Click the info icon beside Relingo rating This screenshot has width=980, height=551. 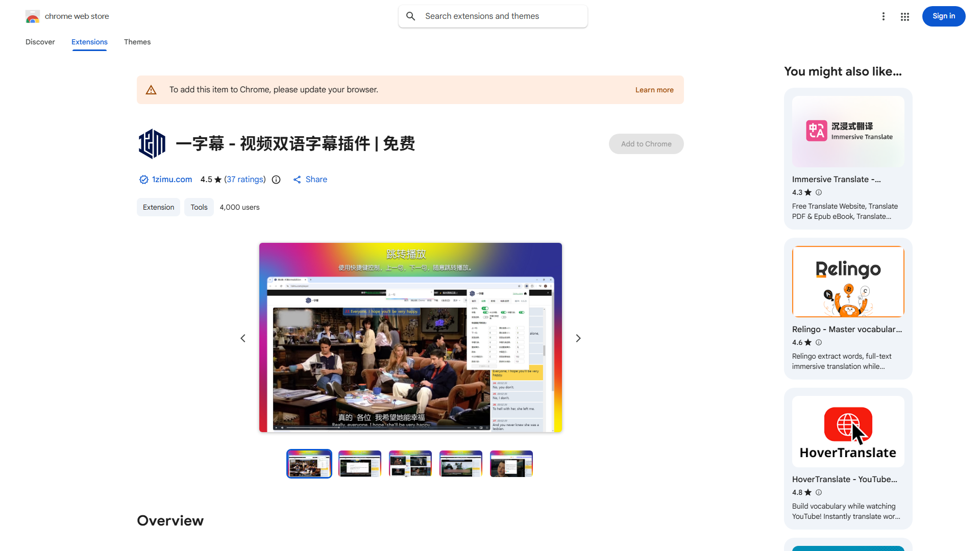click(819, 342)
